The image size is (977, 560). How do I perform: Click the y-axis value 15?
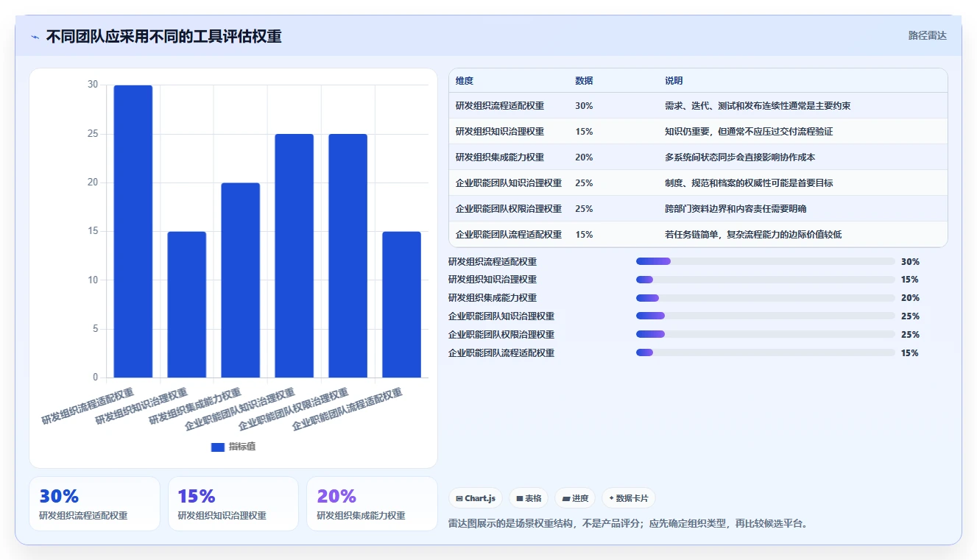[x=93, y=231]
